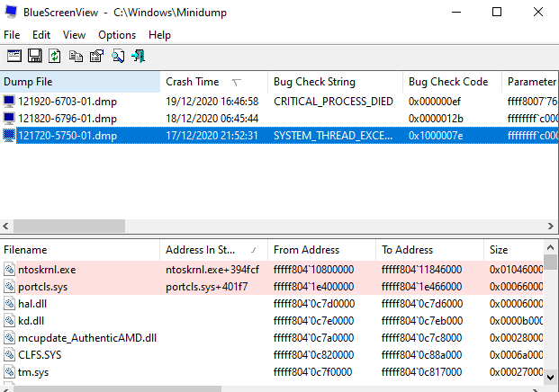Image resolution: width=559 pixels, height=392 pixels.
Task: Sort by Bug Check String column
Action: 335,82
